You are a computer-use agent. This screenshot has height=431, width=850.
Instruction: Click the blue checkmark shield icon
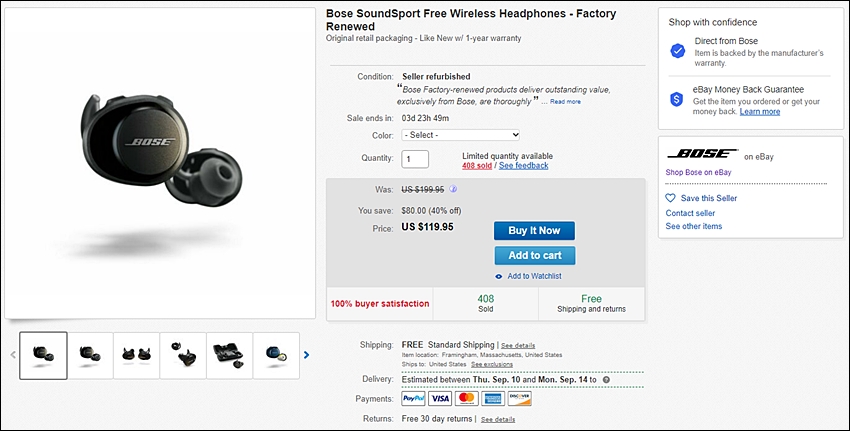point(678,50)
